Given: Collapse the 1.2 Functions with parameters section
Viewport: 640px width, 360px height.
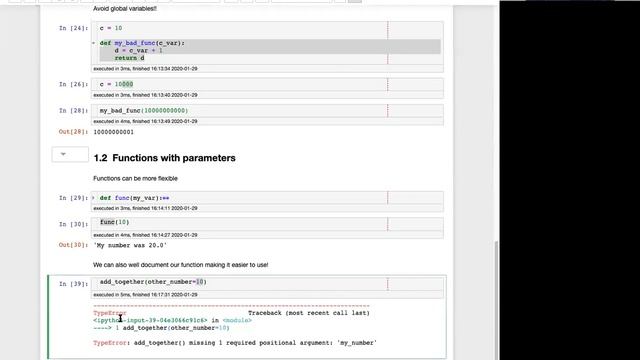Looking at the screenshot, I should pos(63,154).
